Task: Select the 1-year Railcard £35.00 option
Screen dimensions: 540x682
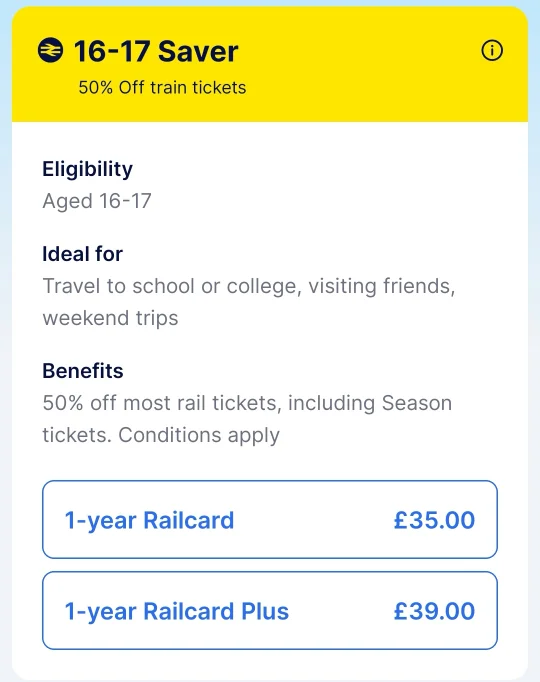Action: (x=270, y=519)
